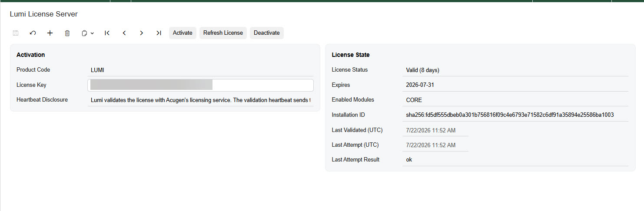Viewport: 644px width, 211px height.
Task: Delete the record with trash icon
Action: (x=67, y=33)
